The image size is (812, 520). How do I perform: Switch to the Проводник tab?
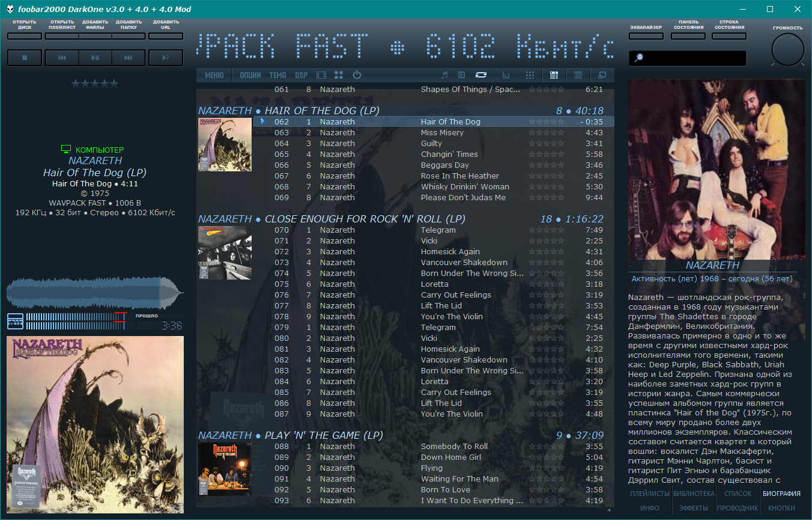pyautogui.click(x=738, y=508)
